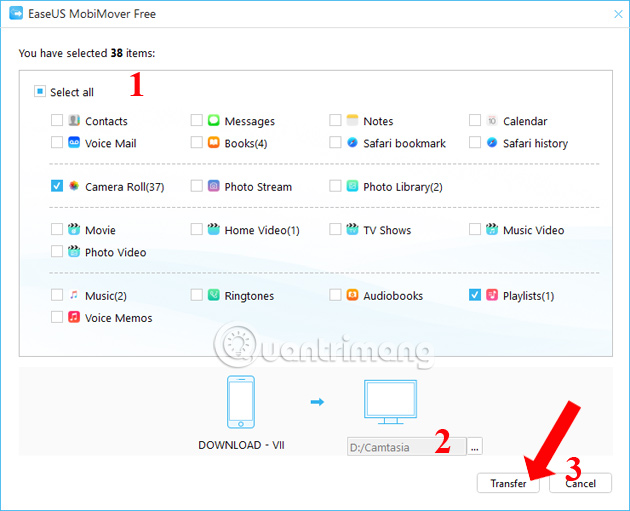Screen dimensions: 630x511
Task: Click the Photo Library(2) label
Action: pyautogui.click(x=403, y=187)
